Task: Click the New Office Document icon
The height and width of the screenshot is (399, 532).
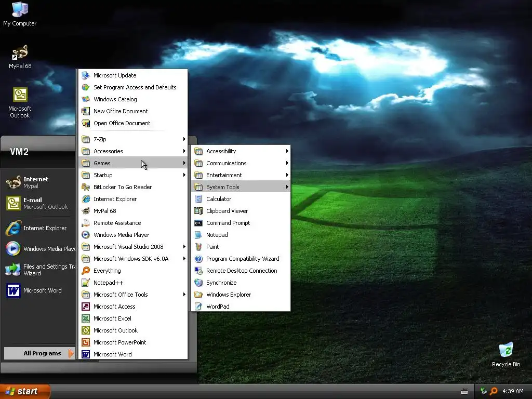Action: tap(86, 111)
